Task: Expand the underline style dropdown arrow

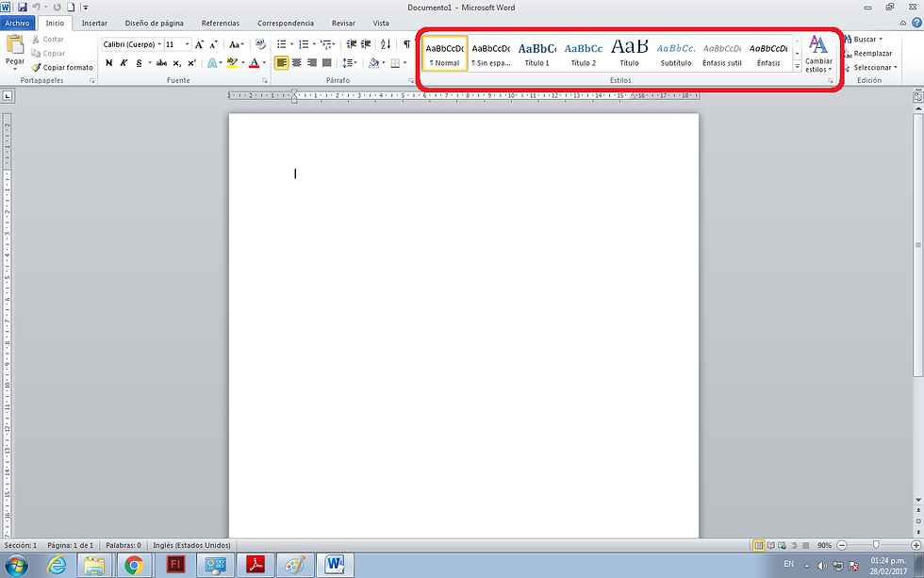Action: (150, 63)
